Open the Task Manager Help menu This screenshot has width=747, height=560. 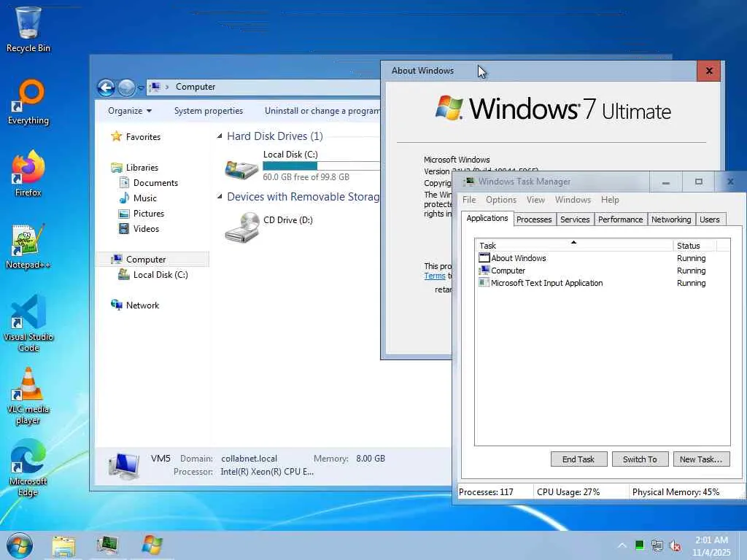point(610,200)
